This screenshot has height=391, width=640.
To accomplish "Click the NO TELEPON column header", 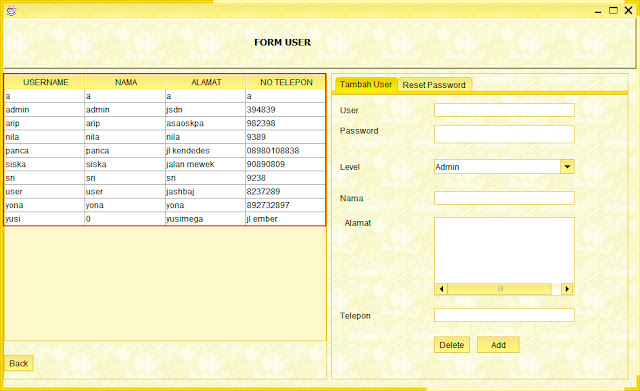I will pos(286,82).
